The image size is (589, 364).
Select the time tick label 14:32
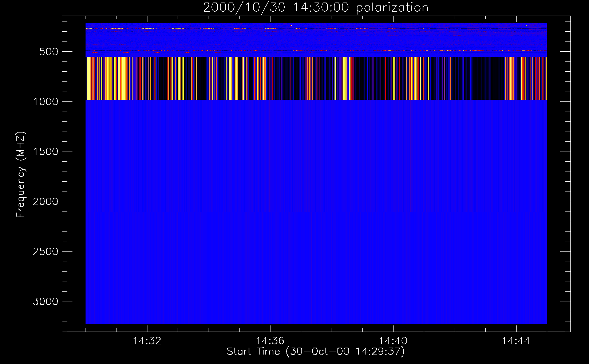(x=147, y=341)
